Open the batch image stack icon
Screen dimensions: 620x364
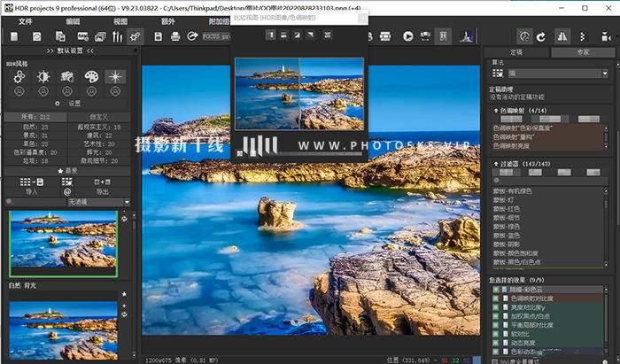pos(100,37)
